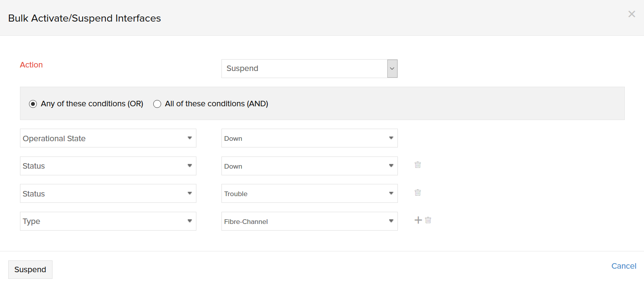This screenshot has height=282, width=644.
Task: Open the Status dropdown beside the Trouble value
Action: [x=108, y=194]
